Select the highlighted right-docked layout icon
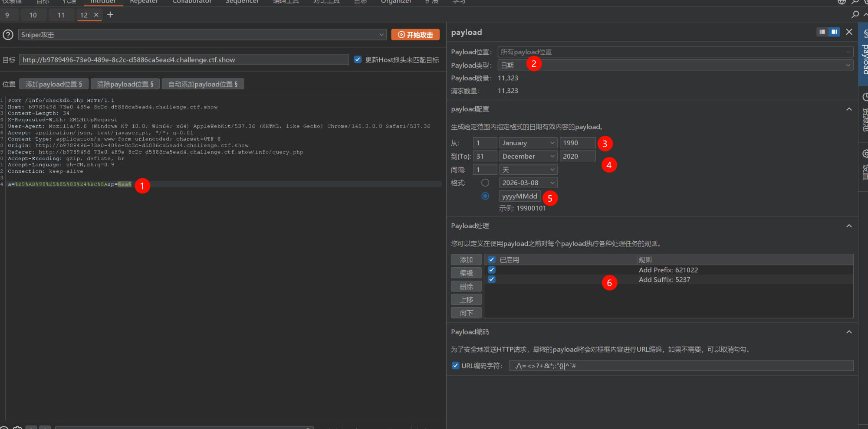The image size is (868, 429). click(x=834, y=32)
